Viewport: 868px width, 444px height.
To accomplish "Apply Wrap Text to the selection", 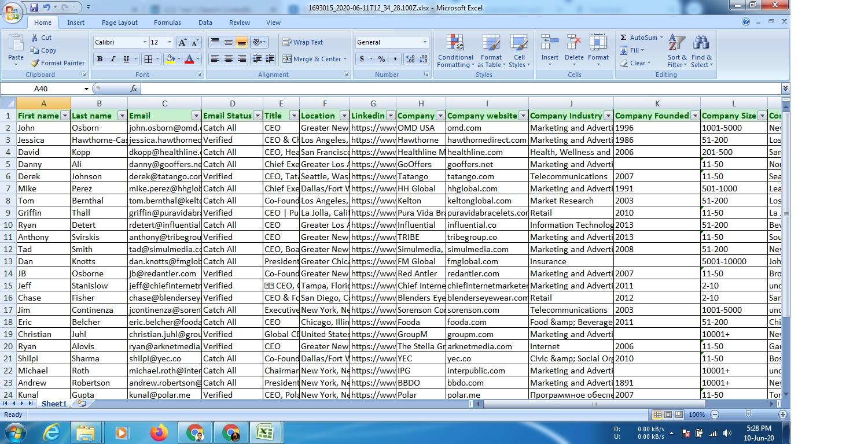I will click(x=303, y=42).
